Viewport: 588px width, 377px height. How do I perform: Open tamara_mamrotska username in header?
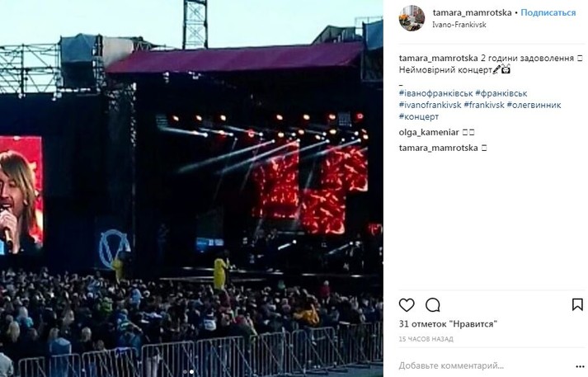472,12
